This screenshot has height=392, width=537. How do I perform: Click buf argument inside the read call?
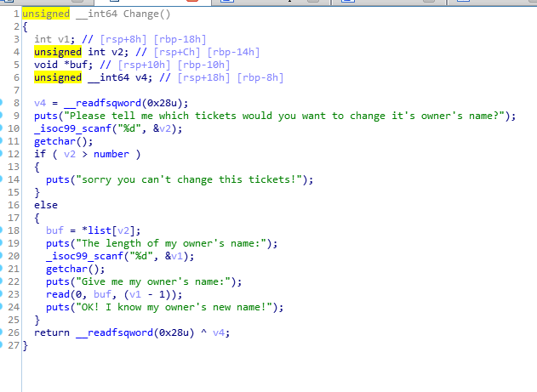(x=102, y=294)
